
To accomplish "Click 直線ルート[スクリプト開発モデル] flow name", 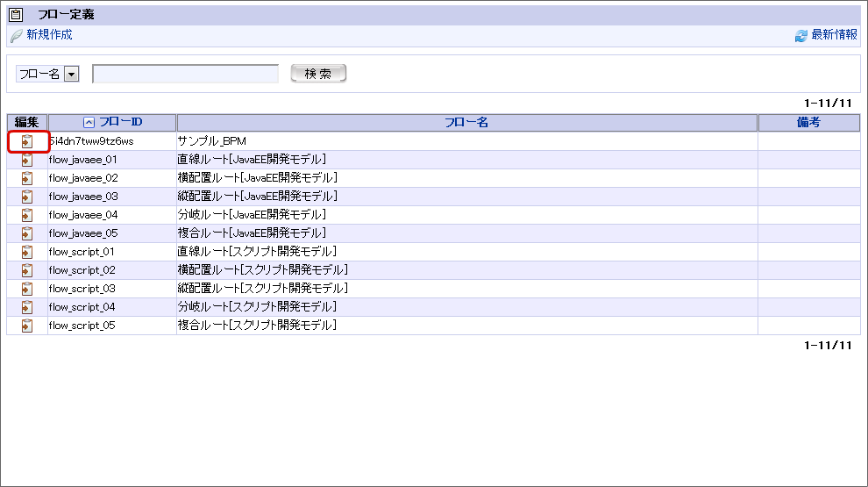I will point(257,252).
